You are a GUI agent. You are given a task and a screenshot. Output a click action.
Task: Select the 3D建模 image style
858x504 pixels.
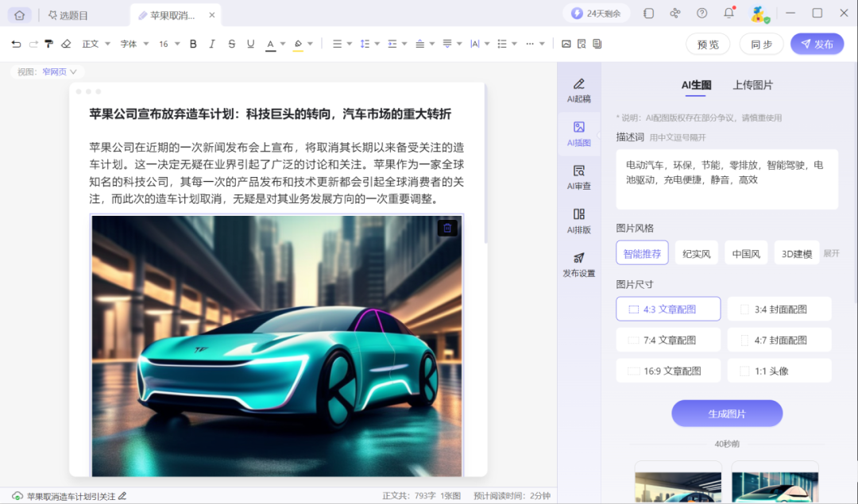pos(797,253)
